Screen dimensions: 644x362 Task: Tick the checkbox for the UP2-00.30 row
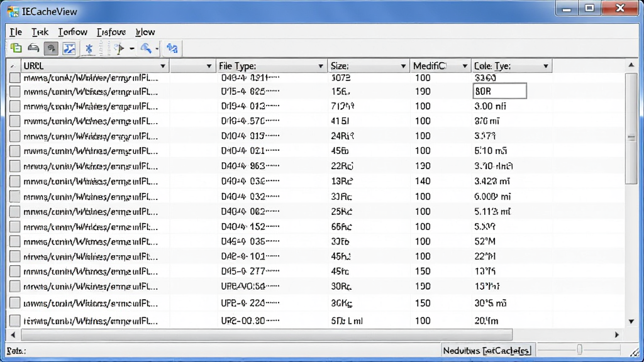point(15,321)
